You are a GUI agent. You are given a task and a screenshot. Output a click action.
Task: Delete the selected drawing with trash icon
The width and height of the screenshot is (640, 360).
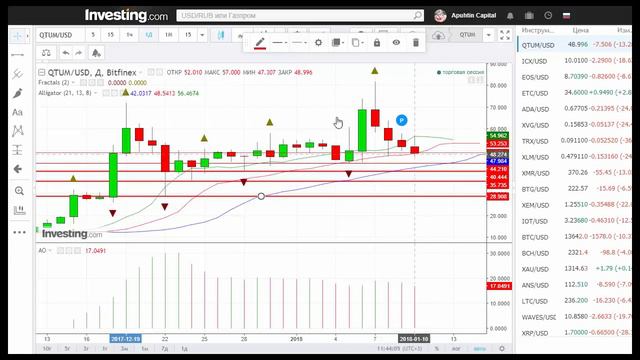(416, 42)
